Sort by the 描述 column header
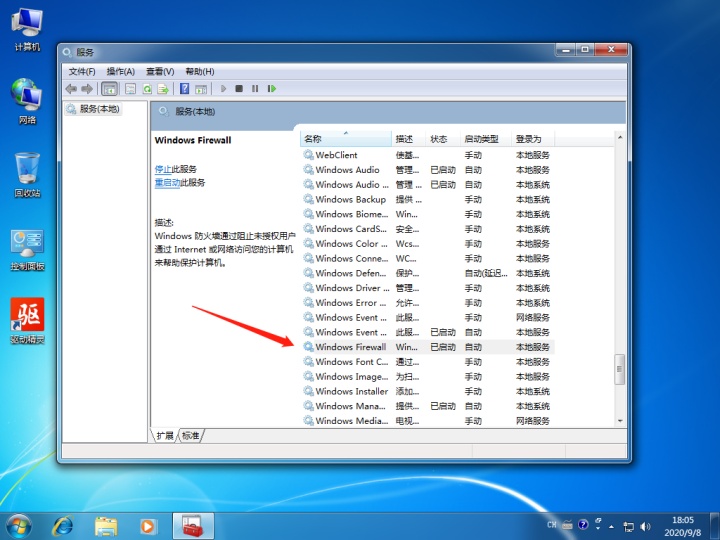This screenshot has width=720, height=540. coord(408,139)
